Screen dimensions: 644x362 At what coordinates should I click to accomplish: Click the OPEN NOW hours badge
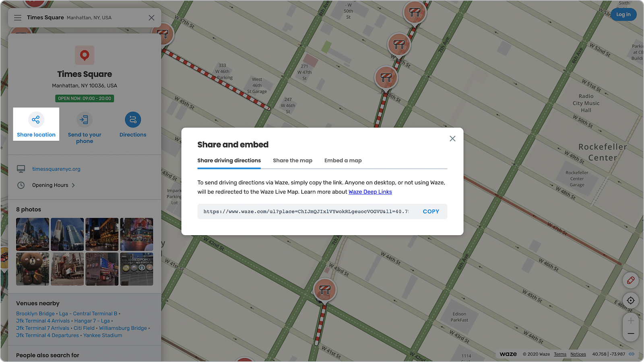click(85, 99)
